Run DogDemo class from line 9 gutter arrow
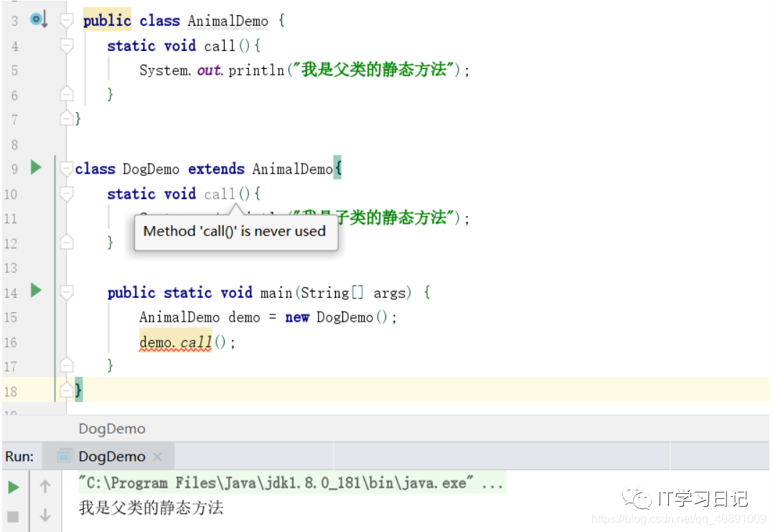The height and width of the screenshot is (532, 773). pyautogui.click(x=35, y=167)
